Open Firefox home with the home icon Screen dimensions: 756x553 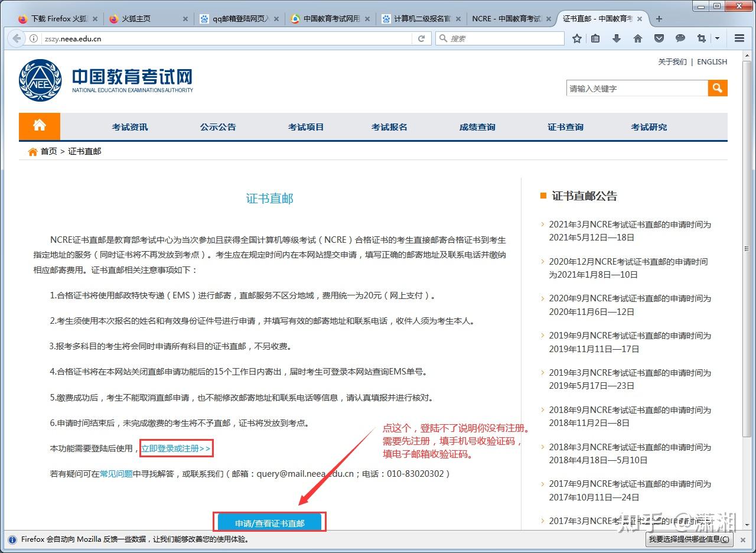(638, 38)
